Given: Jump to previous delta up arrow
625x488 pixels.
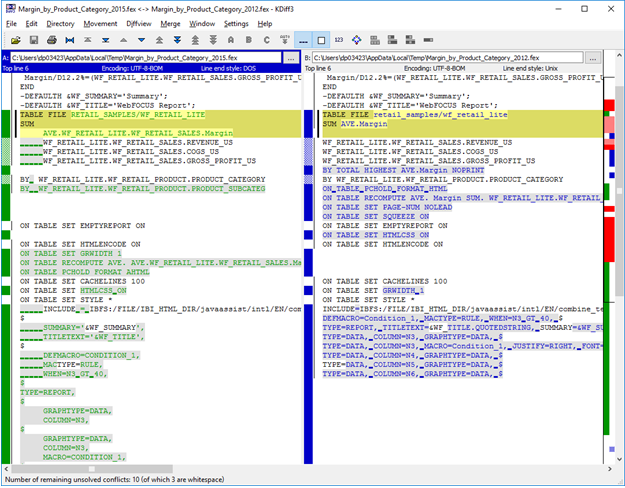Looking at the screenshot, I should (x=123, y=40).
